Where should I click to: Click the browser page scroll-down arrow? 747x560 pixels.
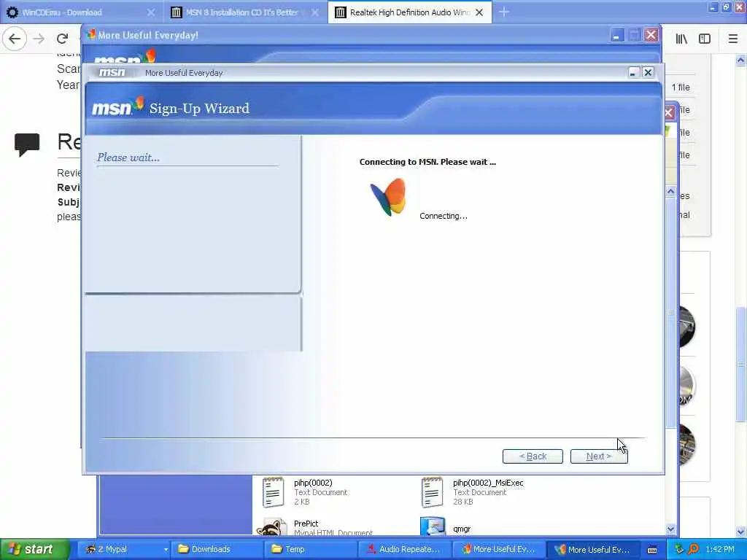click(740, 532)
